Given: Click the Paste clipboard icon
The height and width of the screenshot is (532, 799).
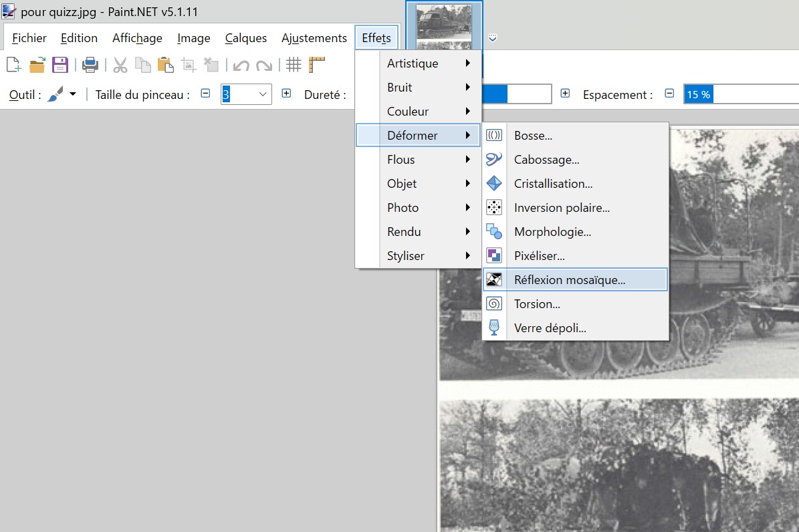Looking at the screenshot, I should [166, 65].
